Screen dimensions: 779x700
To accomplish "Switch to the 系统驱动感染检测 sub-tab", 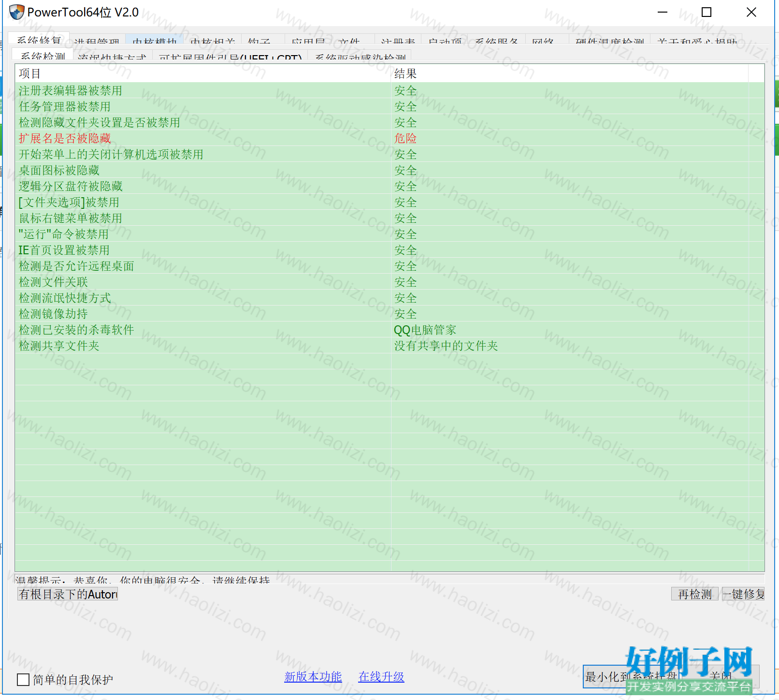I will pos(361,56).
